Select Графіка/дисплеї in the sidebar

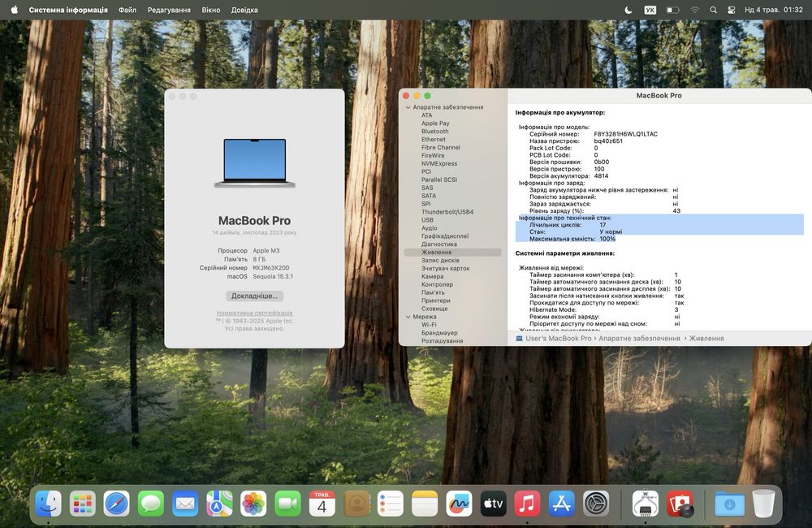445,236
